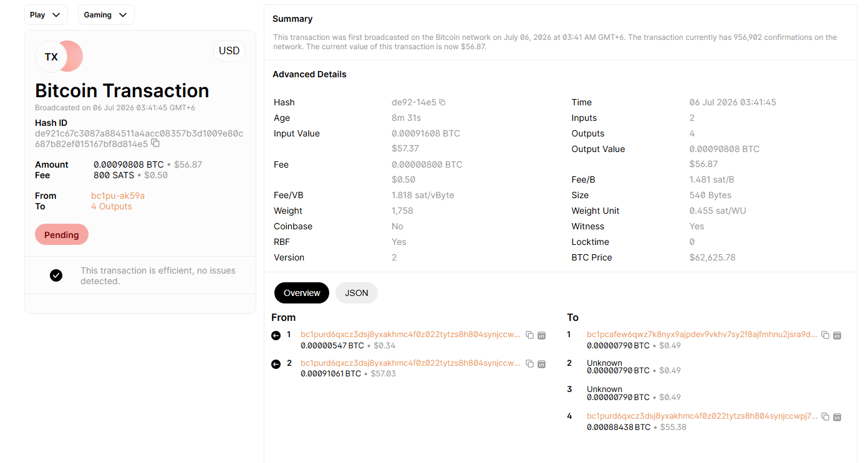868x463 pixels.
Task: Open the Gaming dropdown menu
Action: 106,15
